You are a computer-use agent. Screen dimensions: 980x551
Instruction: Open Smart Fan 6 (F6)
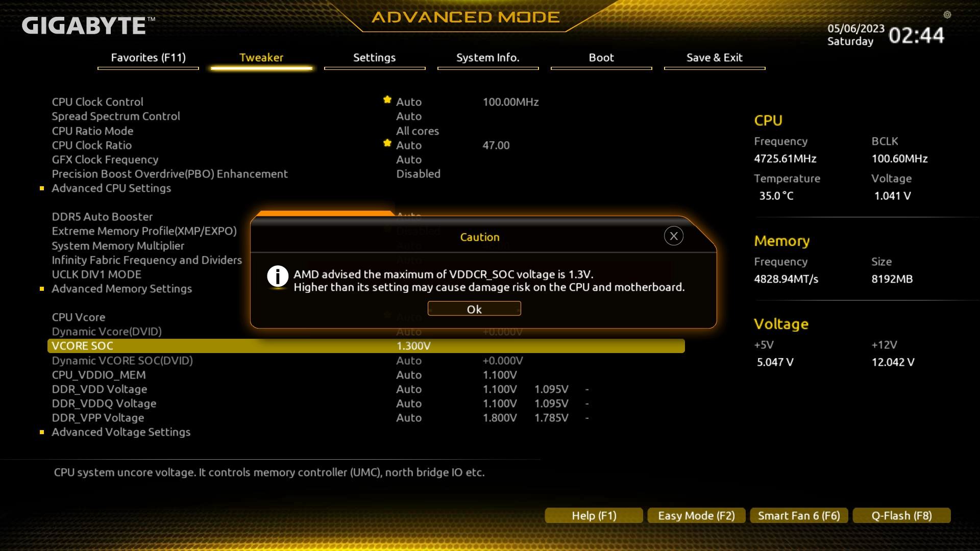799,515
